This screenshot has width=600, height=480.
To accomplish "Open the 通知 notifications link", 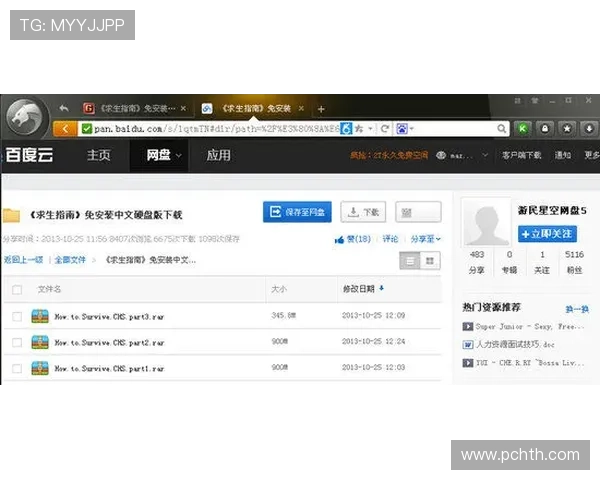I will coord(562,155).
